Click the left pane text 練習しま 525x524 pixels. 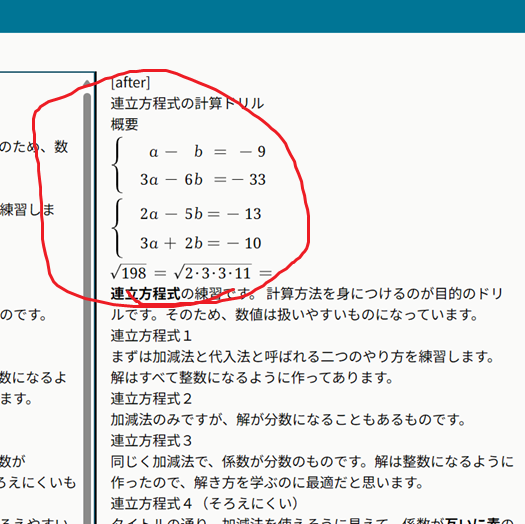[27, 210]
